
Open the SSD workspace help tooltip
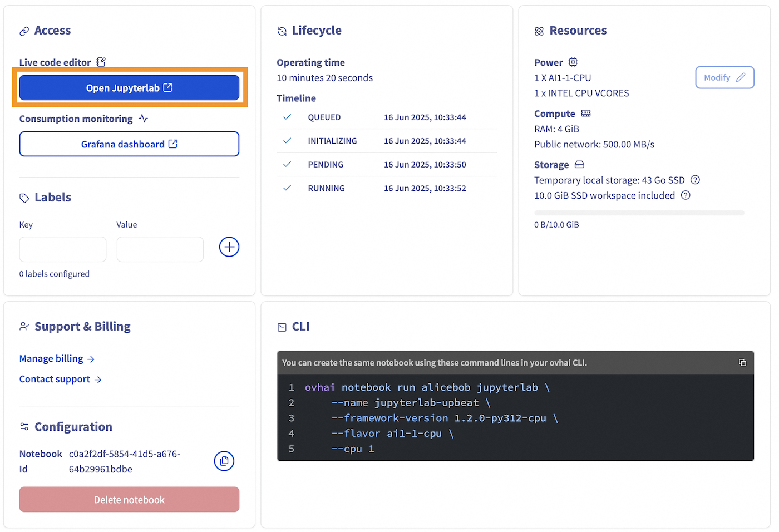point(686,195)
